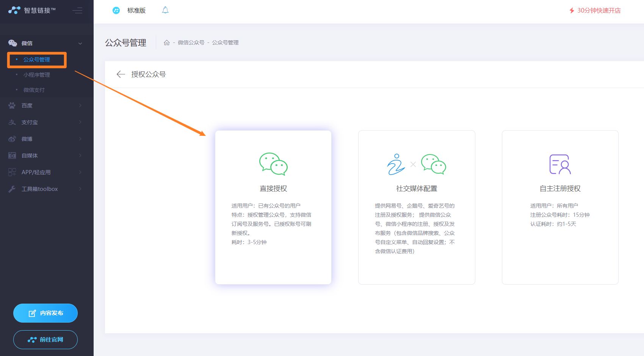Click the home icon in breadcrumb
Screen dimensions: 644x356
[x=167, y=43]
